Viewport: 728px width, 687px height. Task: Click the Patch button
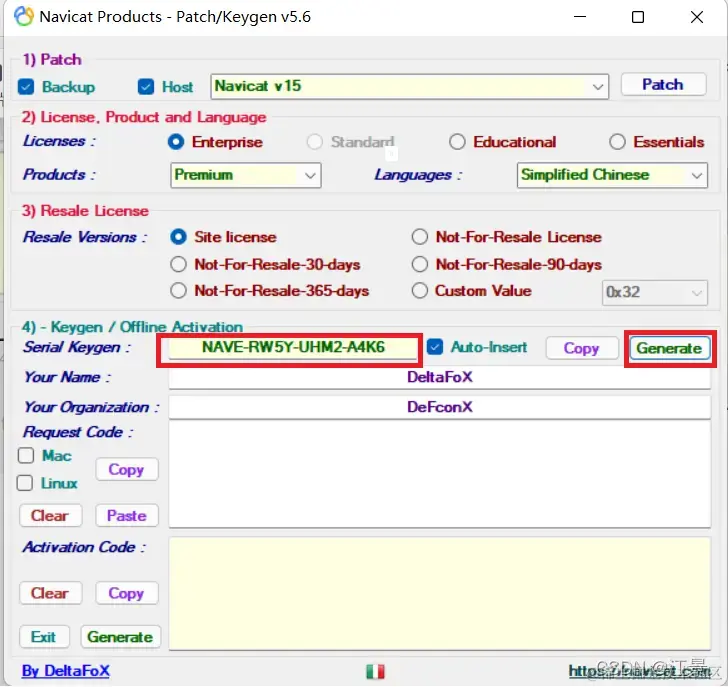click(663, 84)
